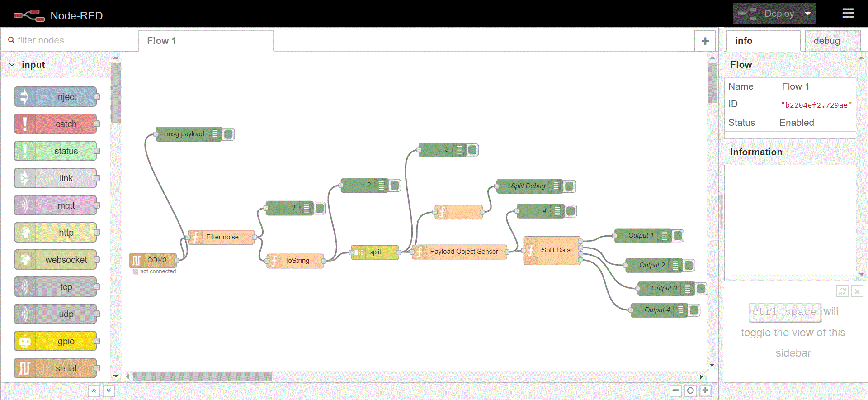
Task: Click the add new flow plus icon
Action: [705, 41]
